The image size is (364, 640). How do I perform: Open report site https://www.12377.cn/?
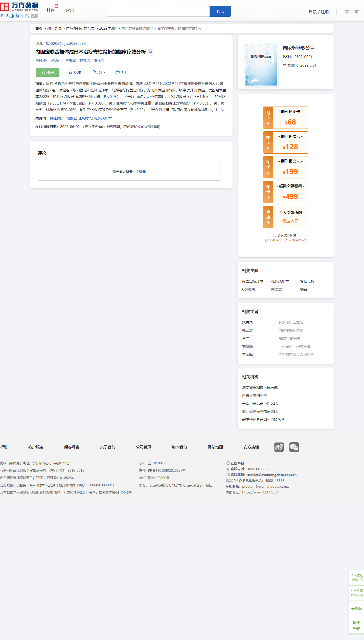pos(260,492)
